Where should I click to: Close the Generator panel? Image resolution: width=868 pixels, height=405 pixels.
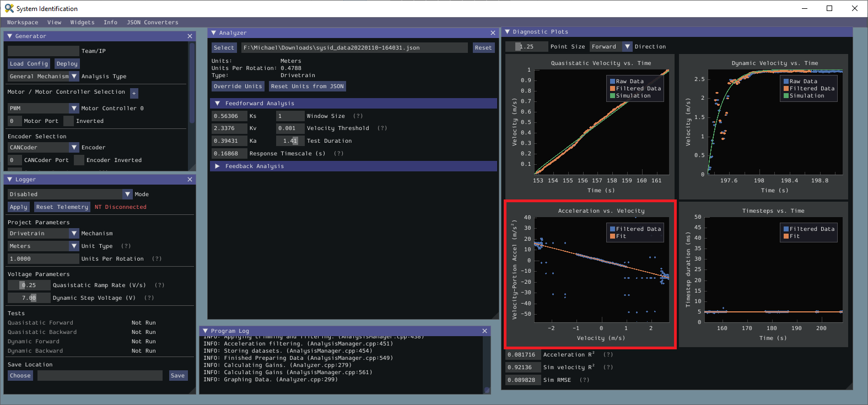tap(190, 36)
